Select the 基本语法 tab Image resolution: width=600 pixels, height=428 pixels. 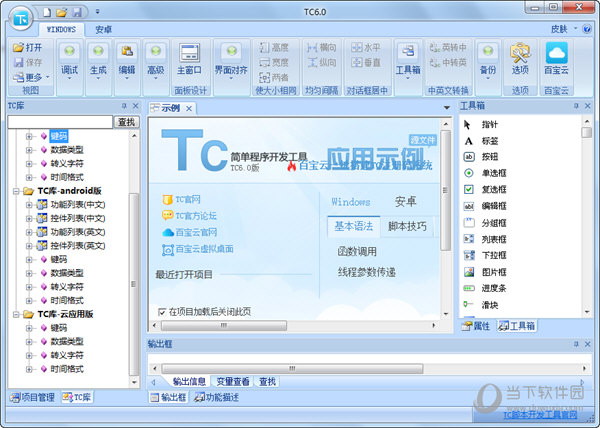pyautogui.click(x=354, y=226)
